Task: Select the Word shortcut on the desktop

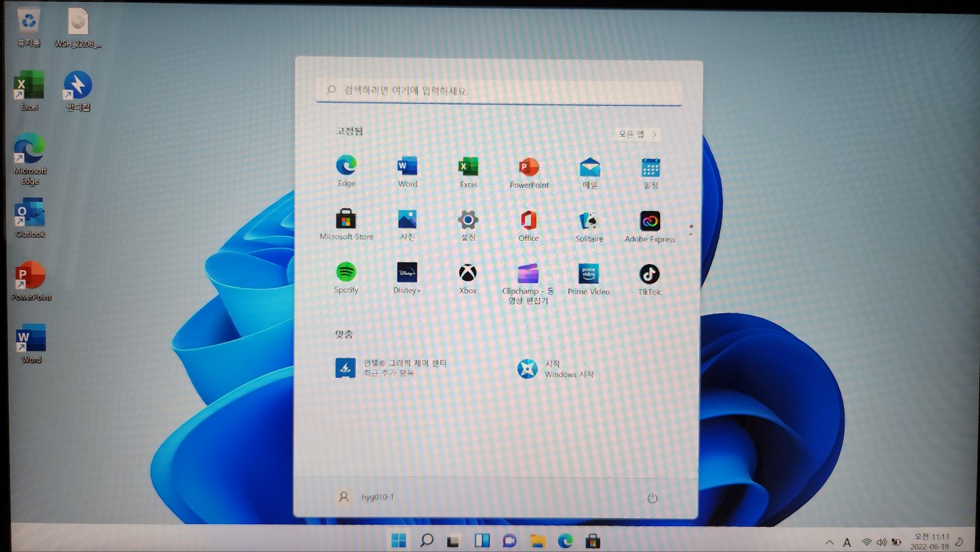Action: [x=31, y=344]
